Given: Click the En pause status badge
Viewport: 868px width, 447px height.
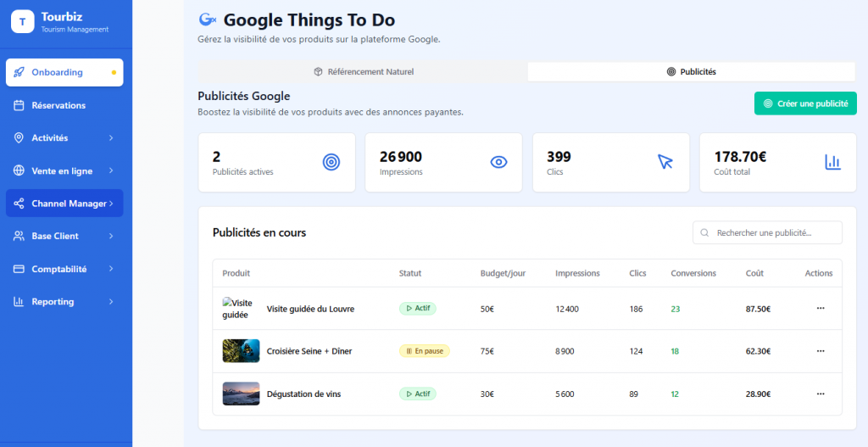Looking at the screenshot, I should tap(424, 351).
